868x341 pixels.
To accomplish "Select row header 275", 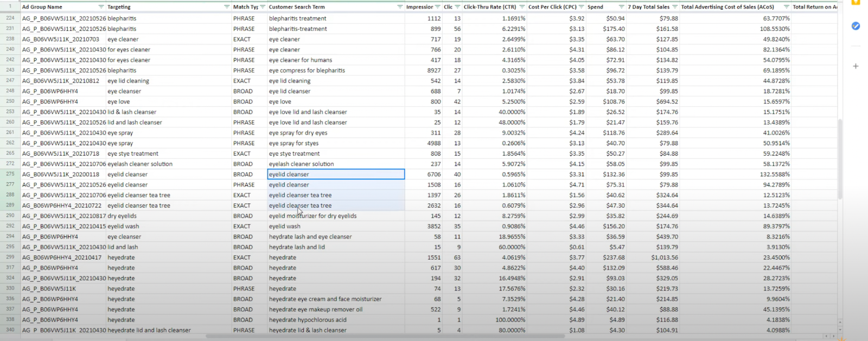I will pyautogui.click(x=10, y=174).
